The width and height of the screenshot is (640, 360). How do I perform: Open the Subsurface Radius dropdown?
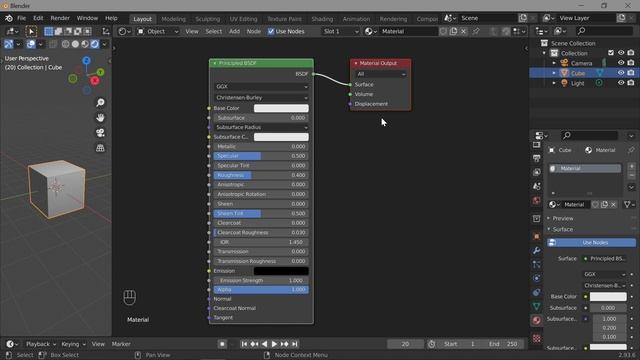point(261,127)
